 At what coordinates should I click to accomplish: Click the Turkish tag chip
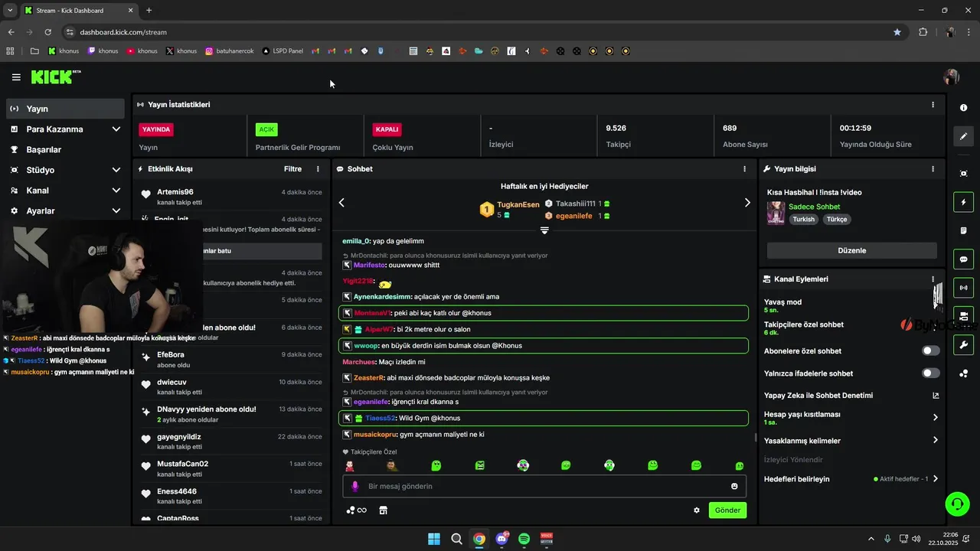point(803,219)
